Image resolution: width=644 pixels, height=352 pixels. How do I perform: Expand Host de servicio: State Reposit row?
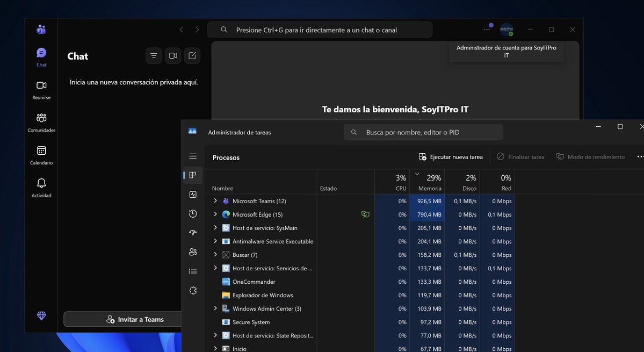pyautogui.click(x=215, y=335)
